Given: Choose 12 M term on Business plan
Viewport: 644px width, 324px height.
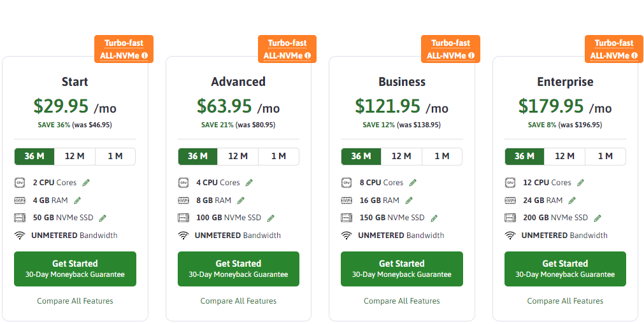Looking at the screenshot, I should [401, 156].
